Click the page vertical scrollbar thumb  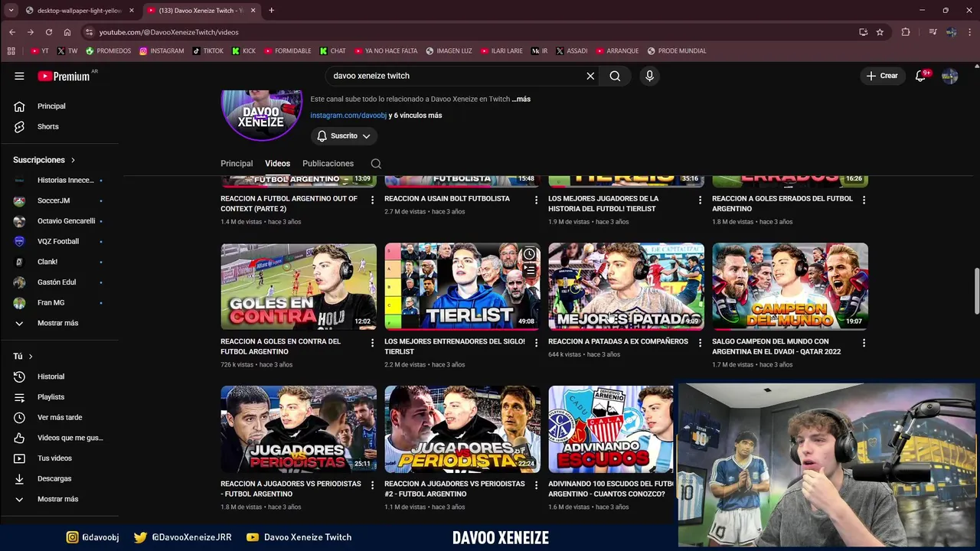tap(976, 291)
